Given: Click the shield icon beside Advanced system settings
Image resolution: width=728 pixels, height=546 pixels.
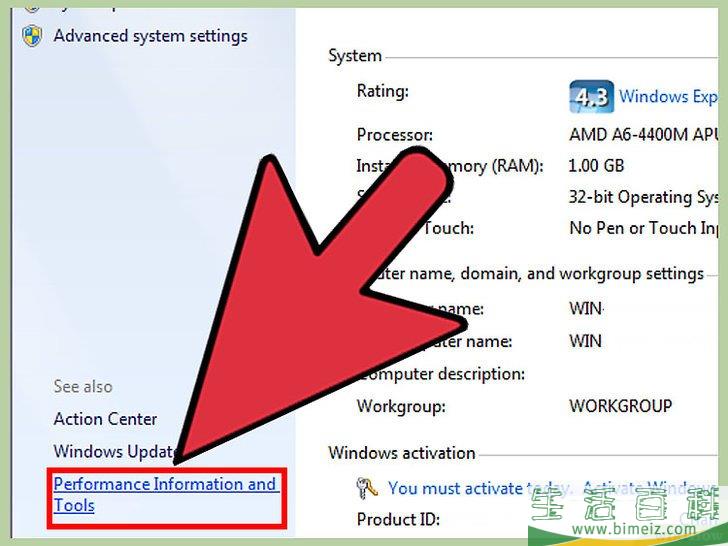Looking at the screenshot, I should (x=32, y=36).
